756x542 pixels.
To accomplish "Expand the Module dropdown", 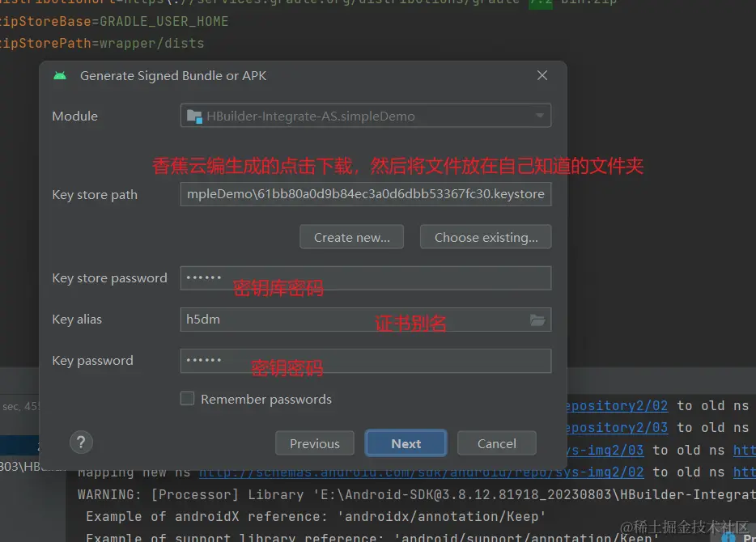I will point(540,116).
